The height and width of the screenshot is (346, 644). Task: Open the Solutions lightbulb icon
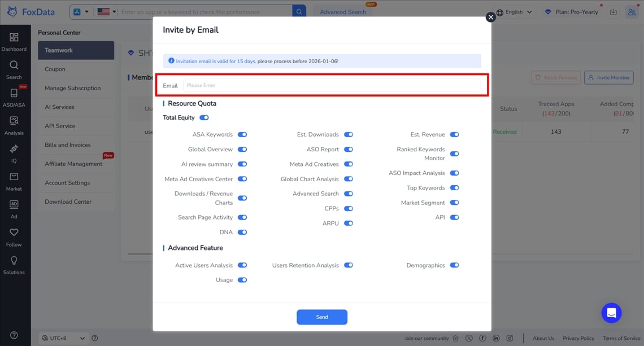pyautogui.click(x=14, y=260)
